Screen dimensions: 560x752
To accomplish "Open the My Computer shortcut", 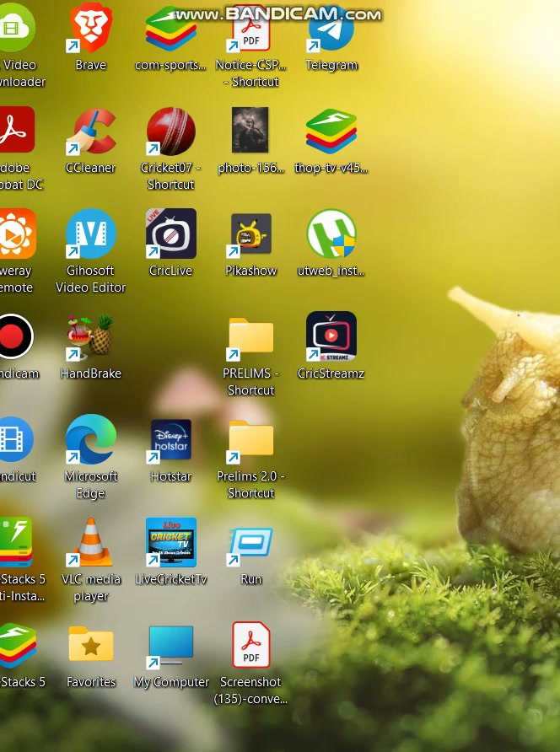I will (x=171, y=647).
